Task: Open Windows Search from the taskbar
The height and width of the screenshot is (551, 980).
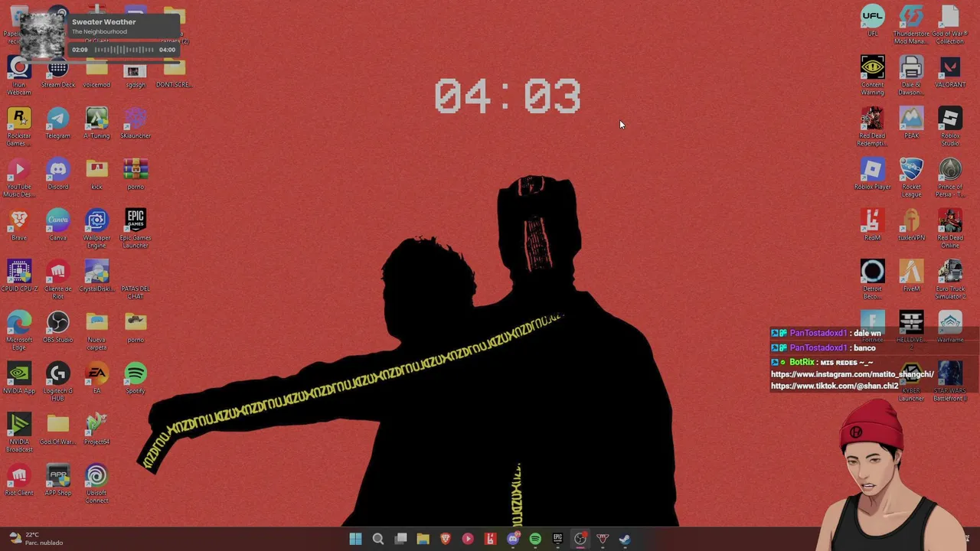Action: click(x=377, y=539)
